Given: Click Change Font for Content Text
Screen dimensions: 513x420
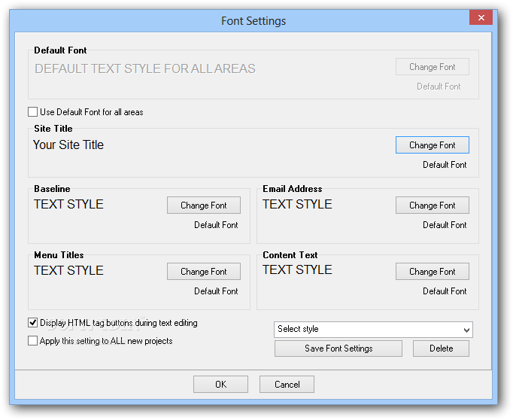Looking at the screenshot, I should pyautogui.click(x=433, y=272).
